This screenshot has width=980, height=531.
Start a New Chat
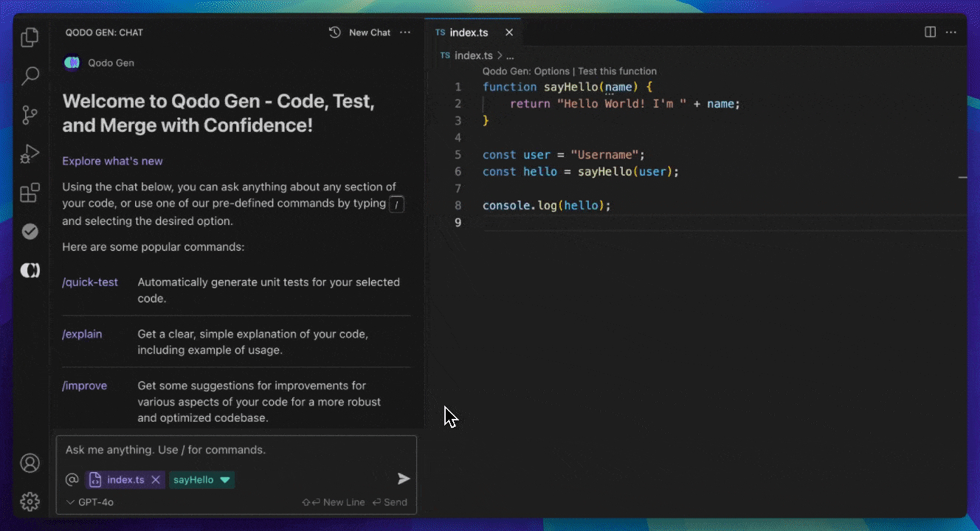[x=370, y=32]
